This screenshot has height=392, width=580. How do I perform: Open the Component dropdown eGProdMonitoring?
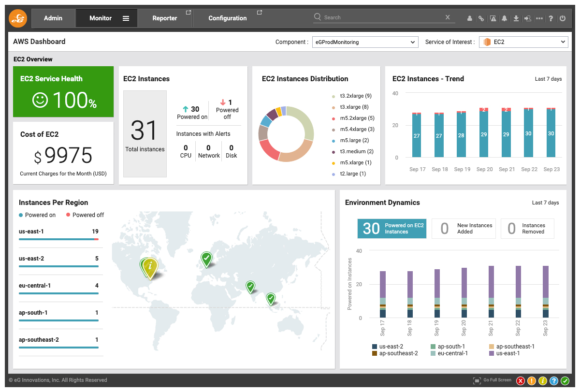click(365, 42)
